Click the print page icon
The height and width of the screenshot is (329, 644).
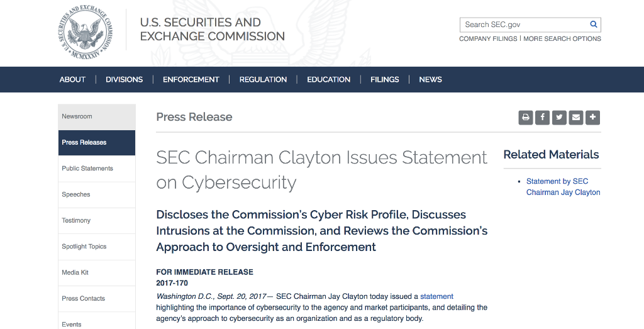tap(525, 118)
